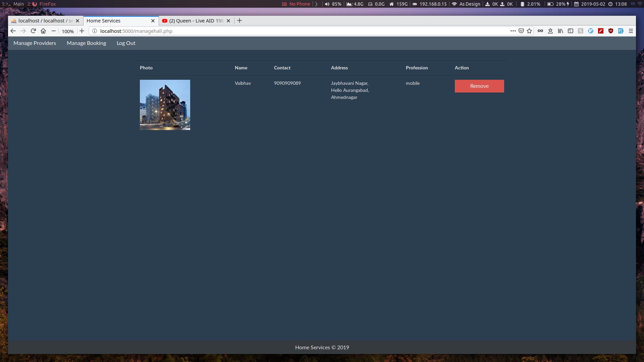This screenshot has width=644, height=362.
Task: Click Vaibhav's building photo thumbnail
Action: tap(165, 105)
